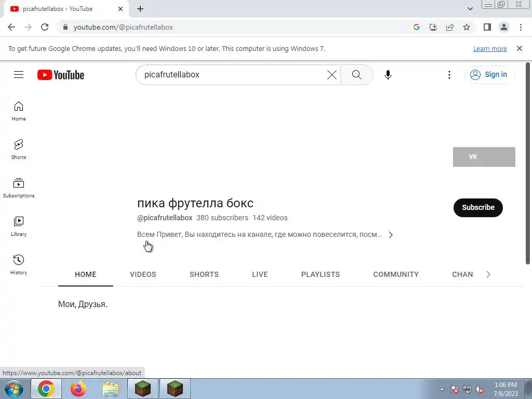This screenshot has height=399, width=532.
Task: Open the Windows Start menu orb
Action: tap(14, 389)
